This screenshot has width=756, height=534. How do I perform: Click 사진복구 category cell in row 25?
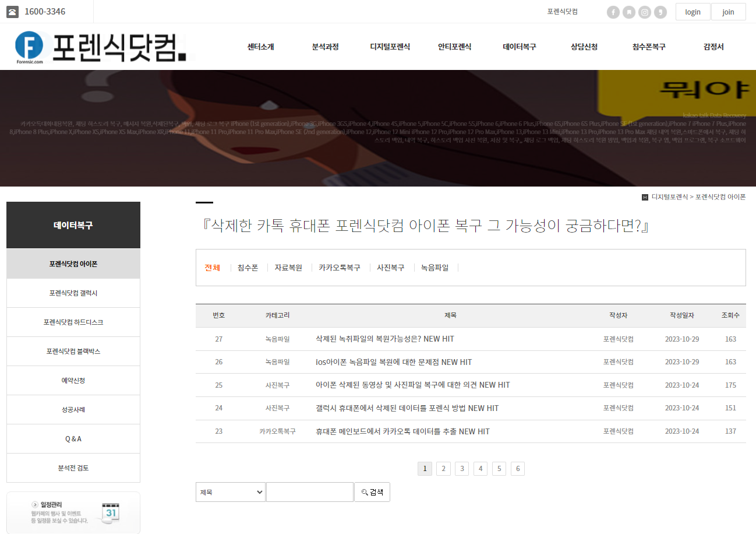point(277,385)
